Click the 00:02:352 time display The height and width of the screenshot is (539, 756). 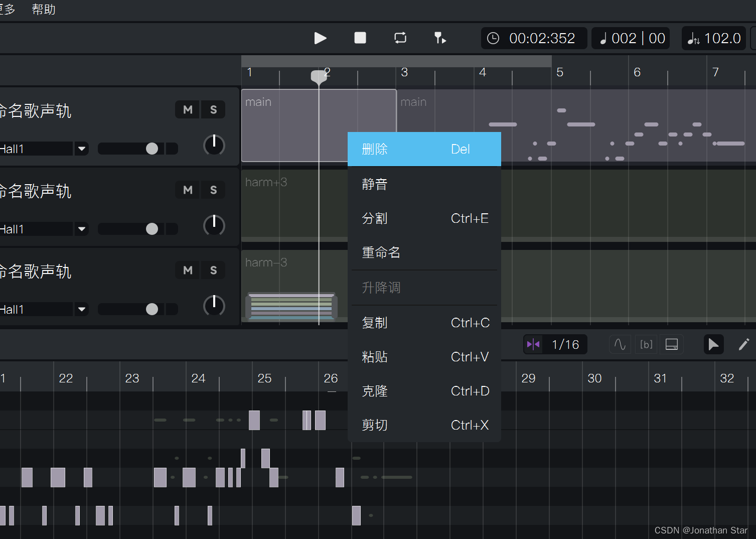coord(542,38)
